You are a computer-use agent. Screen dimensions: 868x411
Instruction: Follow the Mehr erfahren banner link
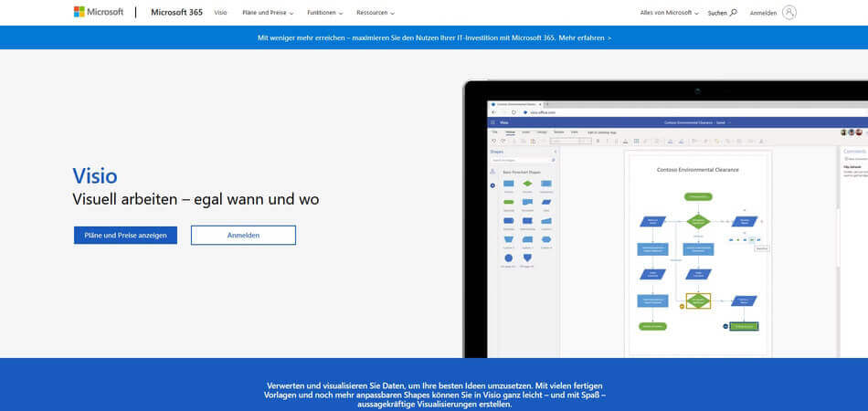click(x=585, y=38)
